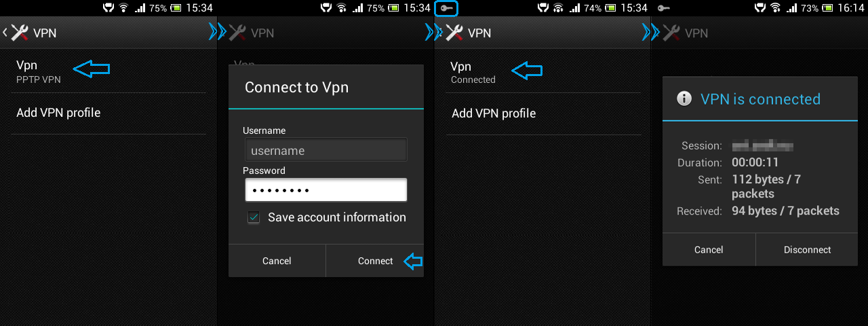Viewport: 868px width, 326px height.
Task: Open the Vpn PPTP VPN profile entry
Action: click(x=108, y=71)
